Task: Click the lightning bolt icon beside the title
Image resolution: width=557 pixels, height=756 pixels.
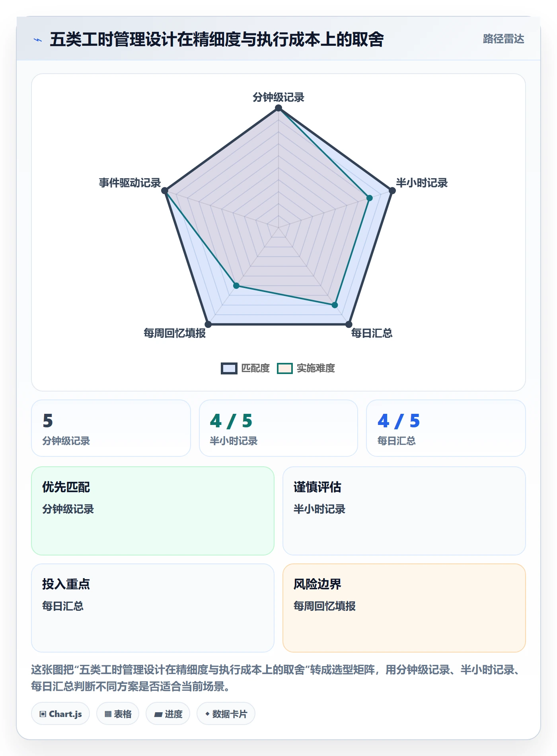Action: (x=38, y=40)
